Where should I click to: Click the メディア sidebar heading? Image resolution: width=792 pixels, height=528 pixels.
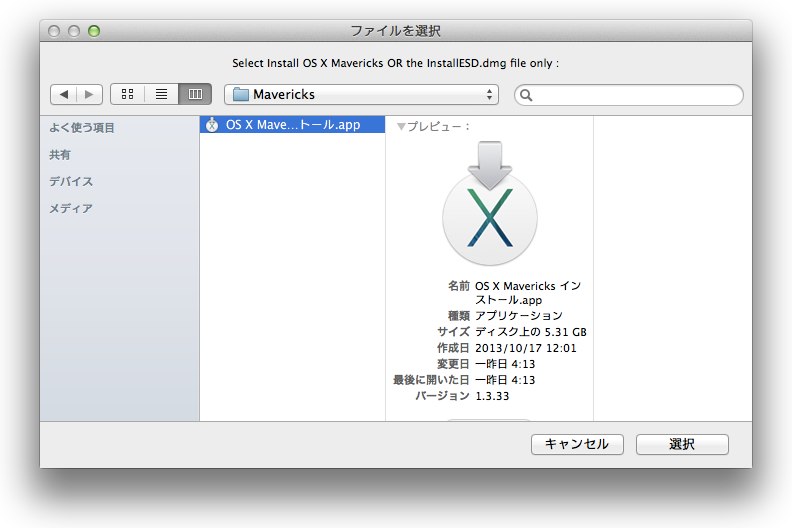point(71,208)
